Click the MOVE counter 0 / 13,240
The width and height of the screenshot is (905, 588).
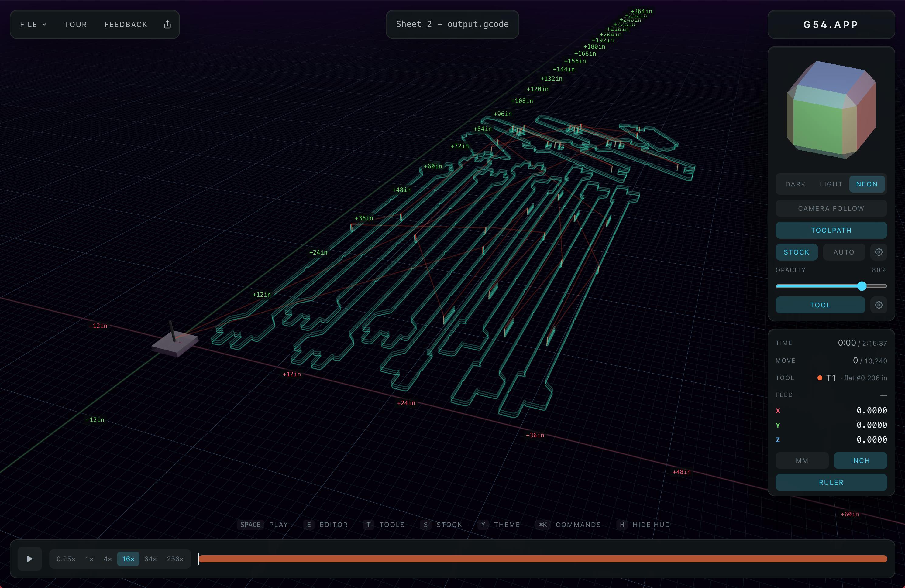pyautogui.click(x=870, y=360)
